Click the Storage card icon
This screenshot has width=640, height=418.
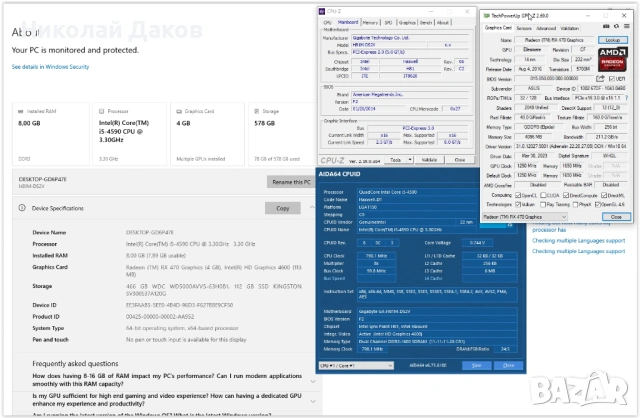coord(257,111)
